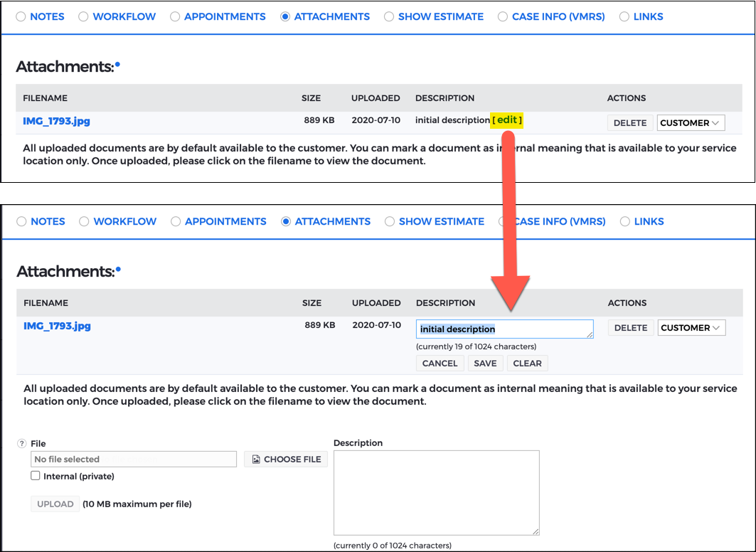This screenshot has width=756, height=552.
Task: Select the LINKS radio in the upper panel
Action: click(x=624, y=16)
